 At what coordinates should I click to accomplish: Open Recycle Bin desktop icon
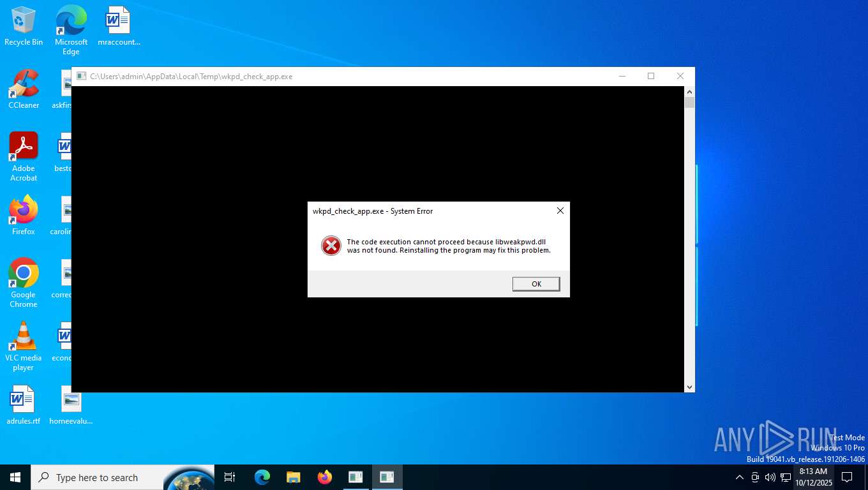(x=24, y=26)
